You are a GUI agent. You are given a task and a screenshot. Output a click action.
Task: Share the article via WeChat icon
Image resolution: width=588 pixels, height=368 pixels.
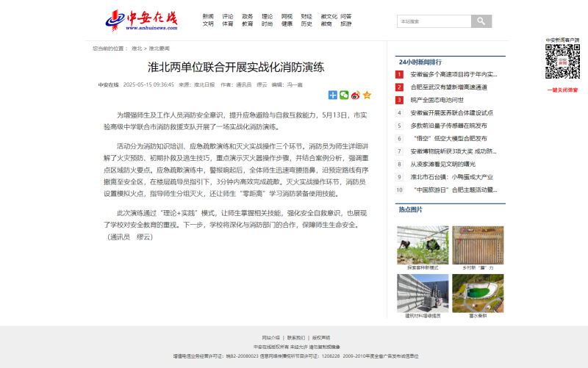(x=344, y=95)
